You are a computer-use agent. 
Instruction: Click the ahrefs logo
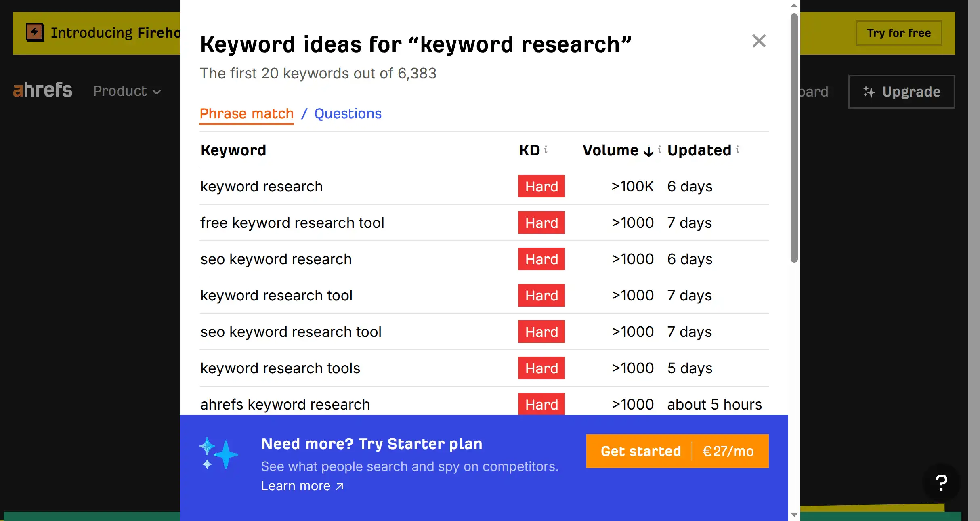click(42, 90)
